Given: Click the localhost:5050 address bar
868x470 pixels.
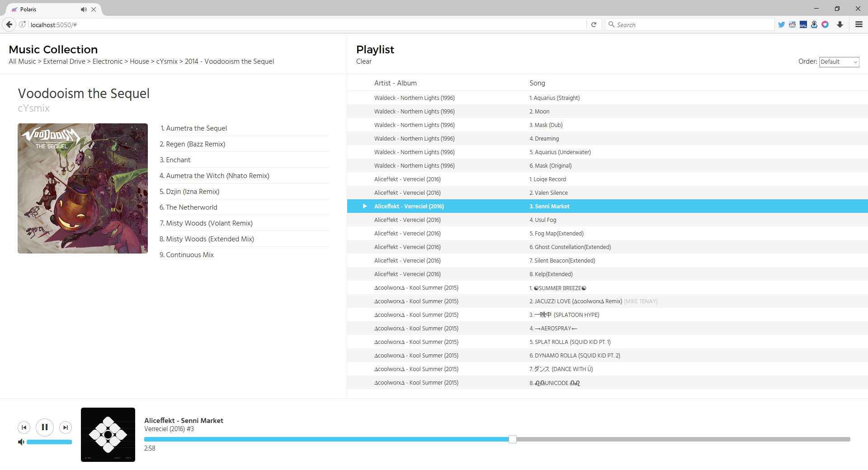Looking at the screenshot, I should coord(307,24).
